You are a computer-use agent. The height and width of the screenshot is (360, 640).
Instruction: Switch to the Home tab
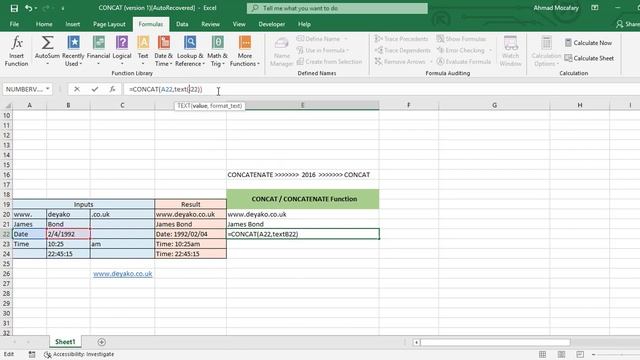44,24
